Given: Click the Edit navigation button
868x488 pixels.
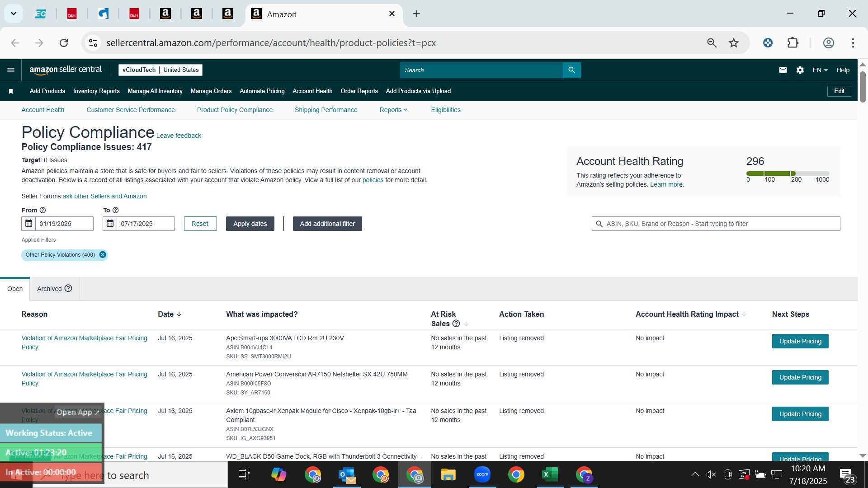Looking at the screenshot, I should tap(839, 91).
